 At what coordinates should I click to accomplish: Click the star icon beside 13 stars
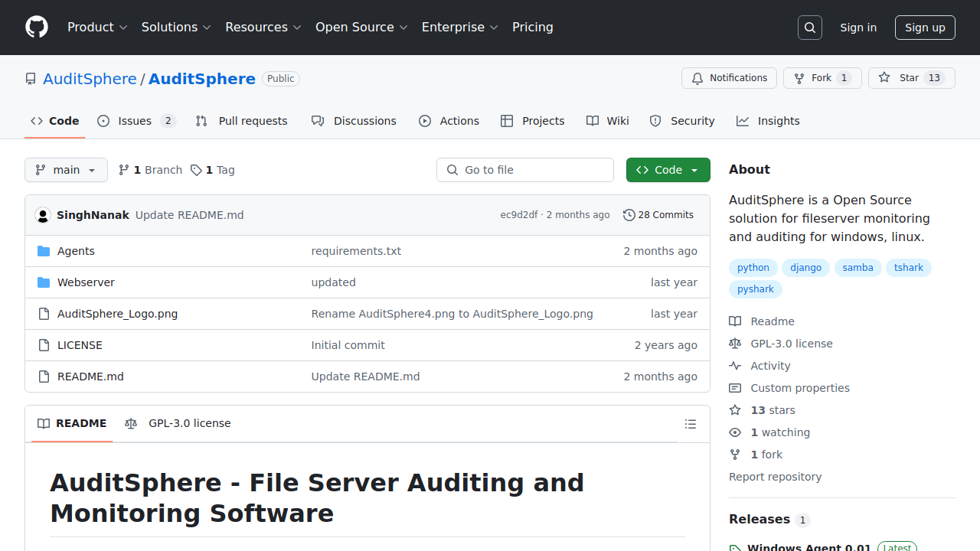735,410
